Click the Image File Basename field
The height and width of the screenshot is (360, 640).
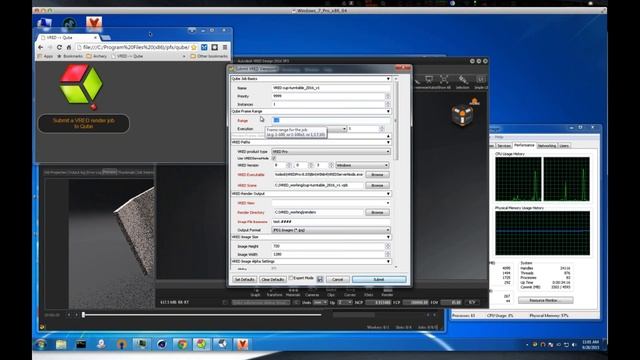(331, 222)
